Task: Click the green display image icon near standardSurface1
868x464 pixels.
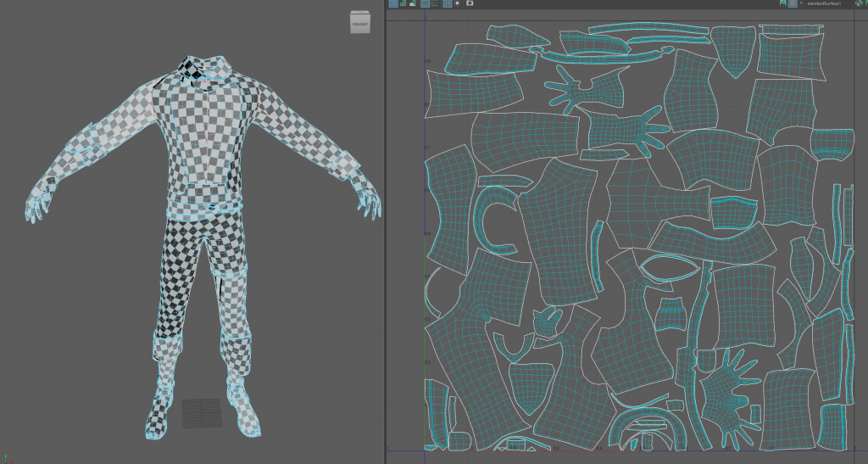Action: click(782, 3)
